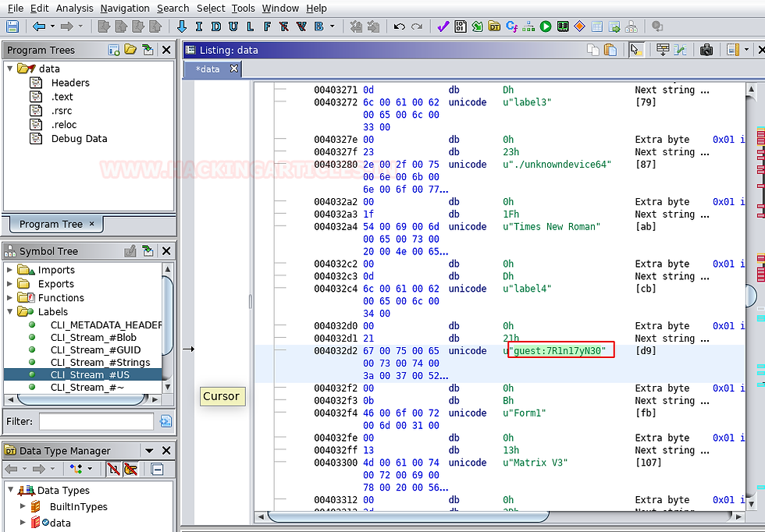This screenshot has height=532, width=765.
Task: Toggle the 'I' instruction navigation icon
Action: coord(198,27)
